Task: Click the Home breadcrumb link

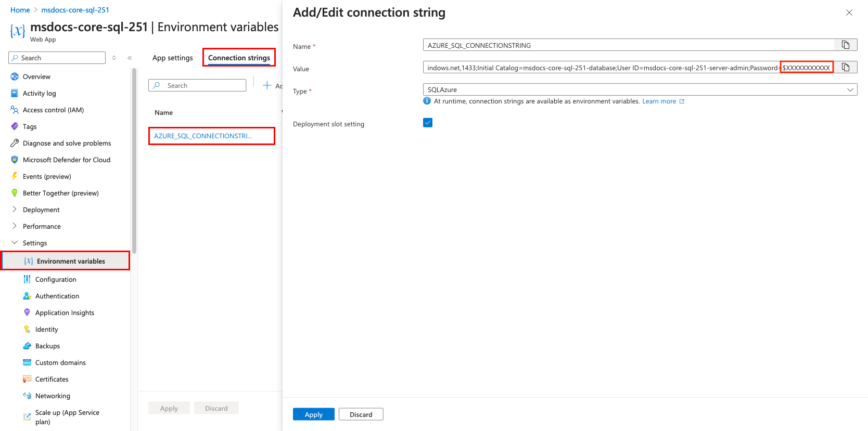Action: coord(20,9)
